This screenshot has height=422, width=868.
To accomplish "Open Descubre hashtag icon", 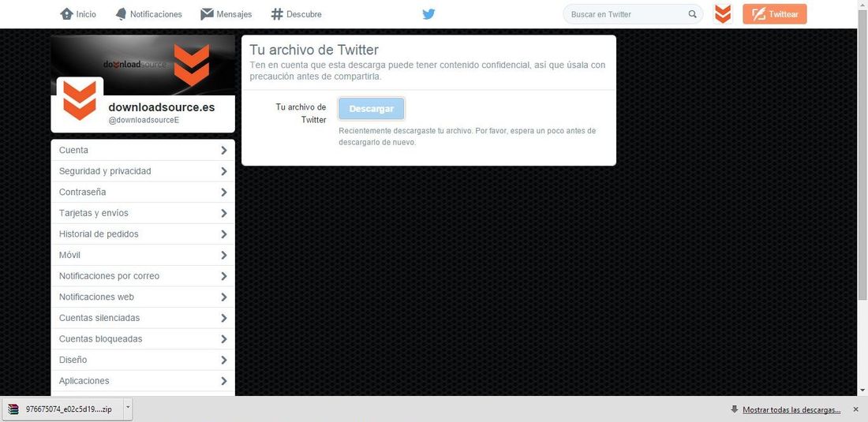I will pos(277,14).
